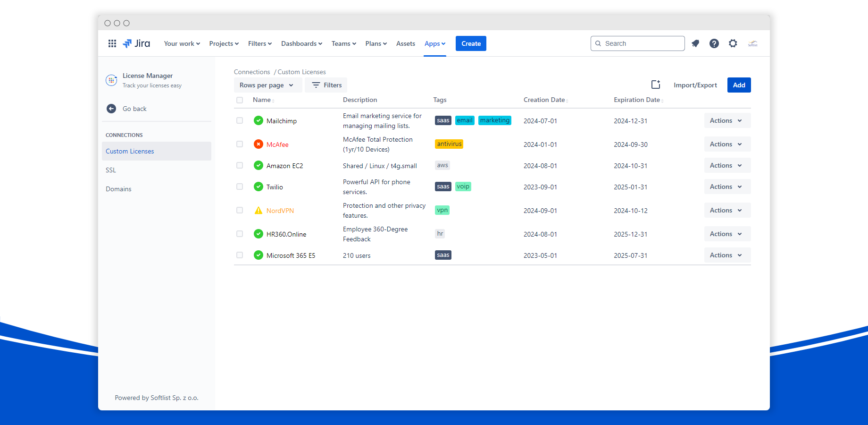Open the Teams menu
Viewport: 868px width, 425px height.
[344, 43]
